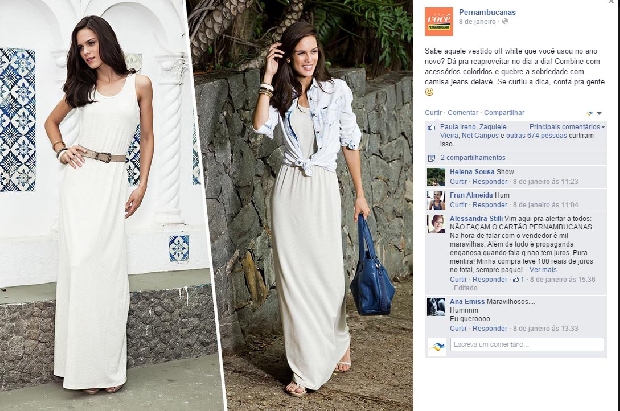
Task: Open Alessandra Still's profile picture
Action: click(436, 224)
